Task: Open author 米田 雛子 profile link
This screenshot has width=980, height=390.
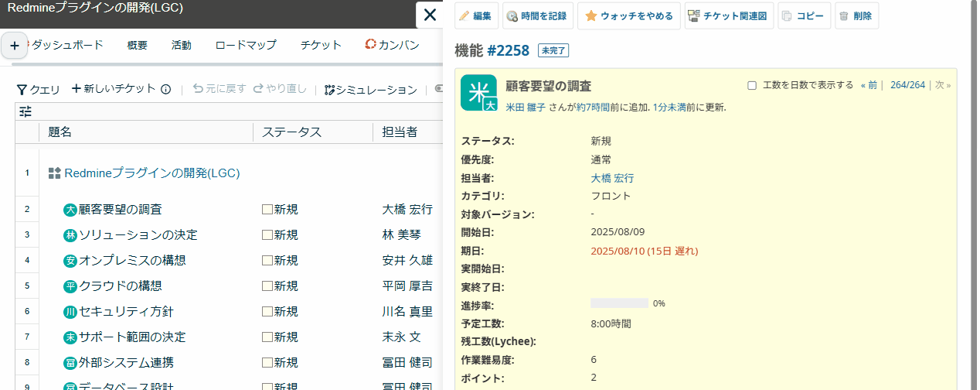Action: [x=526, y=108]
